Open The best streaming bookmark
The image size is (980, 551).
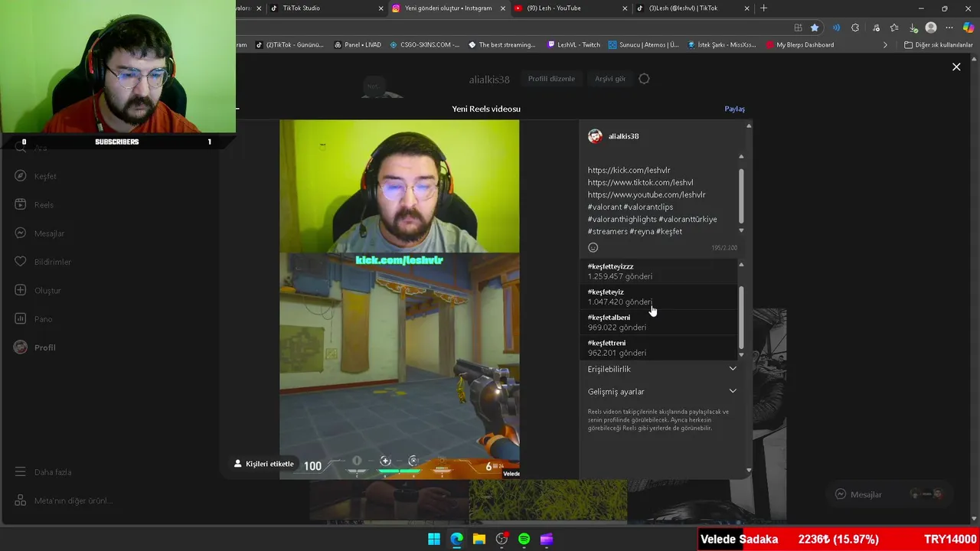tap(502, 45)
